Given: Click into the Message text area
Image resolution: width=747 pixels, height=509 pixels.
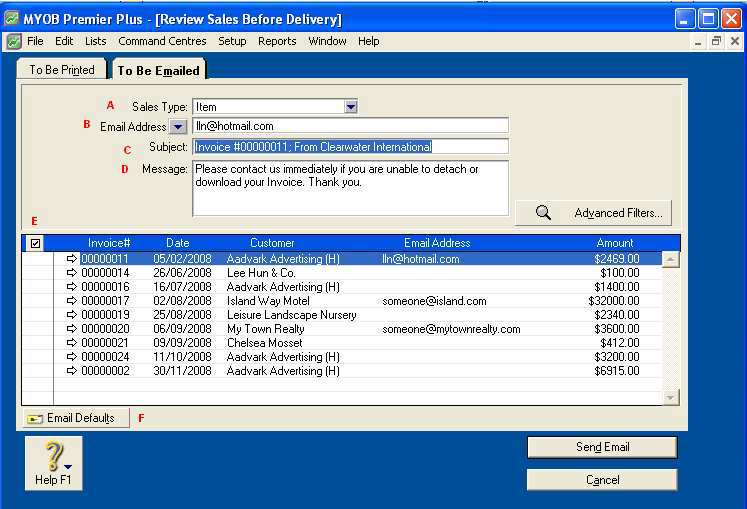Looking at the screenshot, I should (351, 188).
